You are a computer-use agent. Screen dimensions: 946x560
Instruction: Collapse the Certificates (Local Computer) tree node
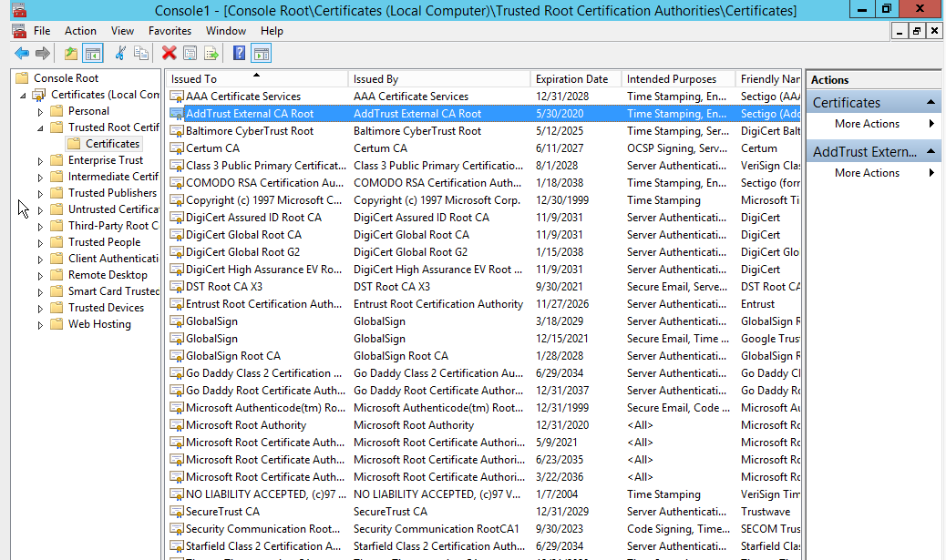click(23, 96)
